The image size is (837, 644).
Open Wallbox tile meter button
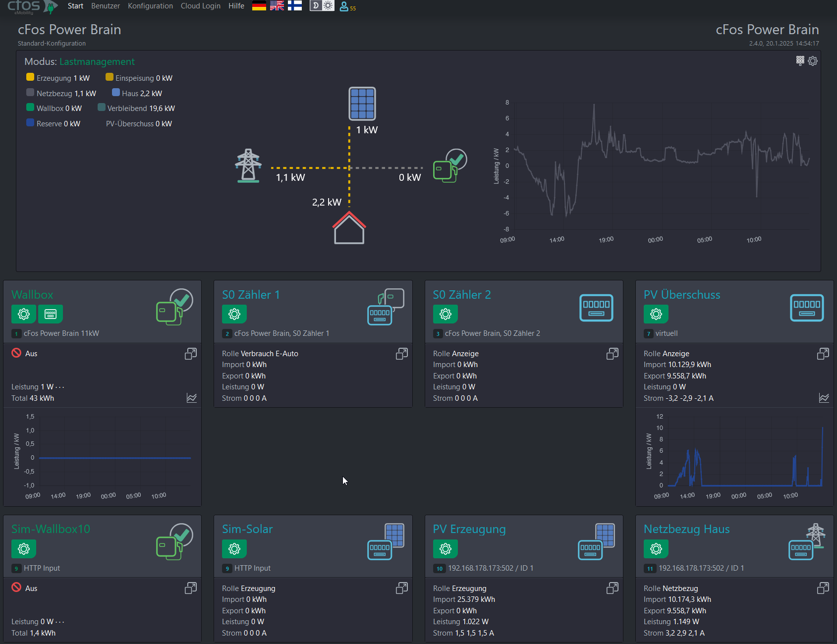(x=51, y=314)
